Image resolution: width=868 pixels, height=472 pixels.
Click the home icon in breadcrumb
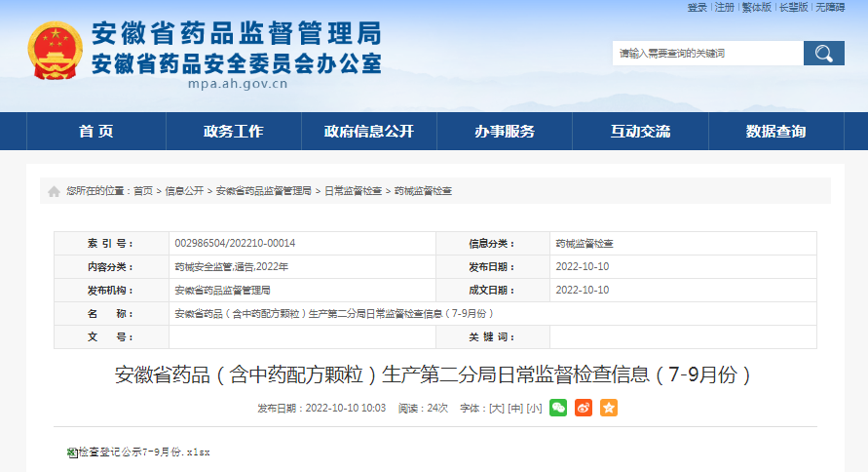[54, 192]
